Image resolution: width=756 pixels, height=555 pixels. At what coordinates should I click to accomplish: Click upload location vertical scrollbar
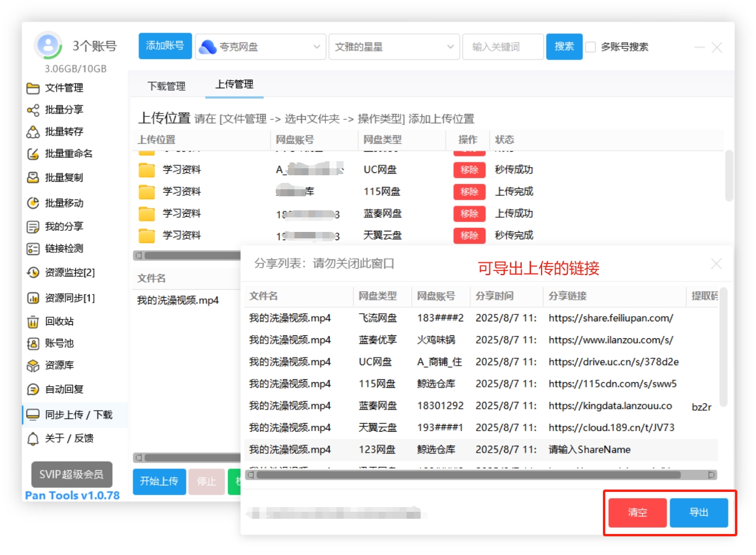pos(729,176)
